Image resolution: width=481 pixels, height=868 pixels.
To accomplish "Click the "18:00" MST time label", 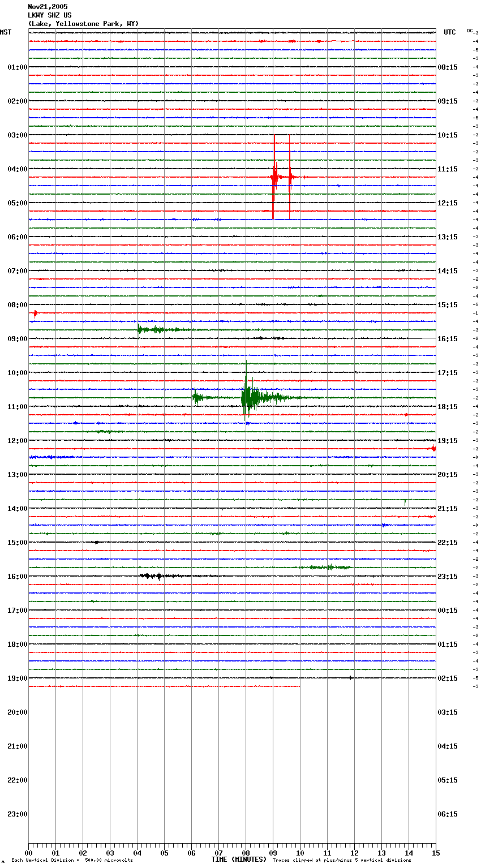I will point(18,644).
